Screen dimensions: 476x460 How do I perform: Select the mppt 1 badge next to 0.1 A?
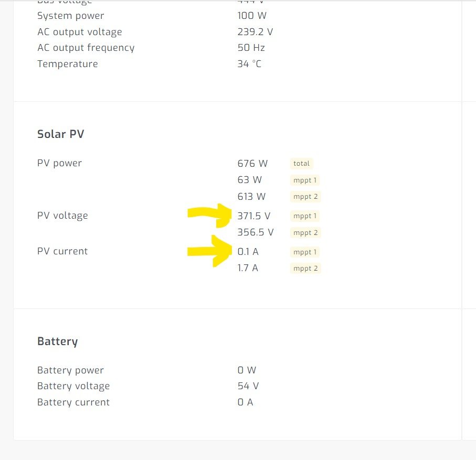pos(305,252)
